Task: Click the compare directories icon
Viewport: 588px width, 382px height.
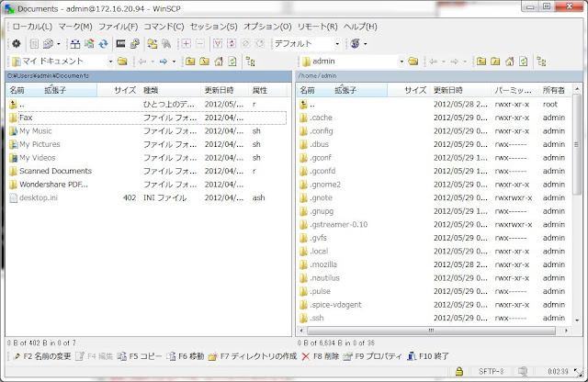Action: click(x=75, y=44)
